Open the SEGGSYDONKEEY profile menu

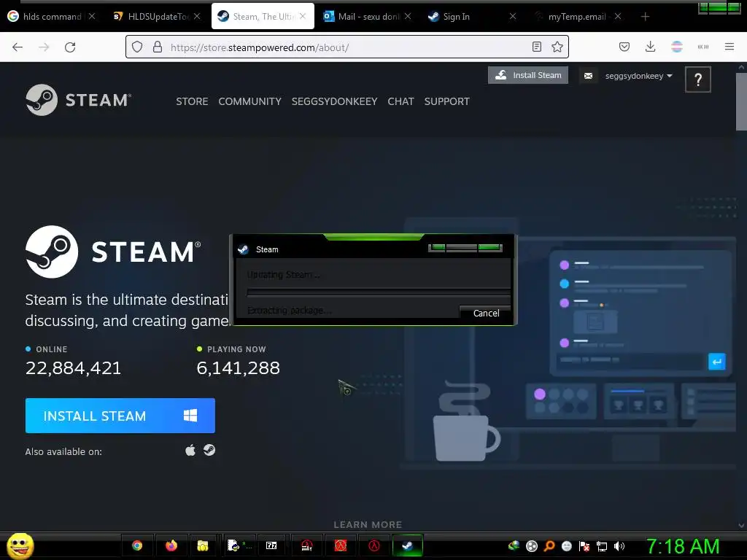click(x=334, y=101)
